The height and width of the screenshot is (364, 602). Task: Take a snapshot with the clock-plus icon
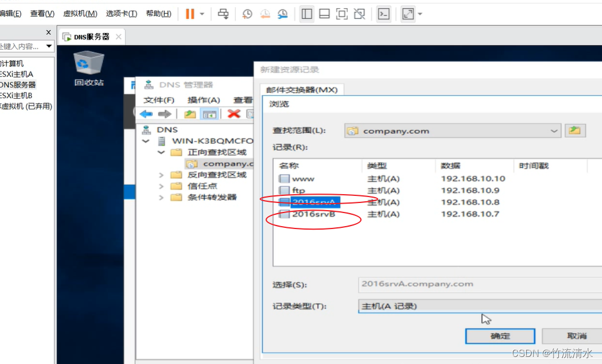pos(247,14)
